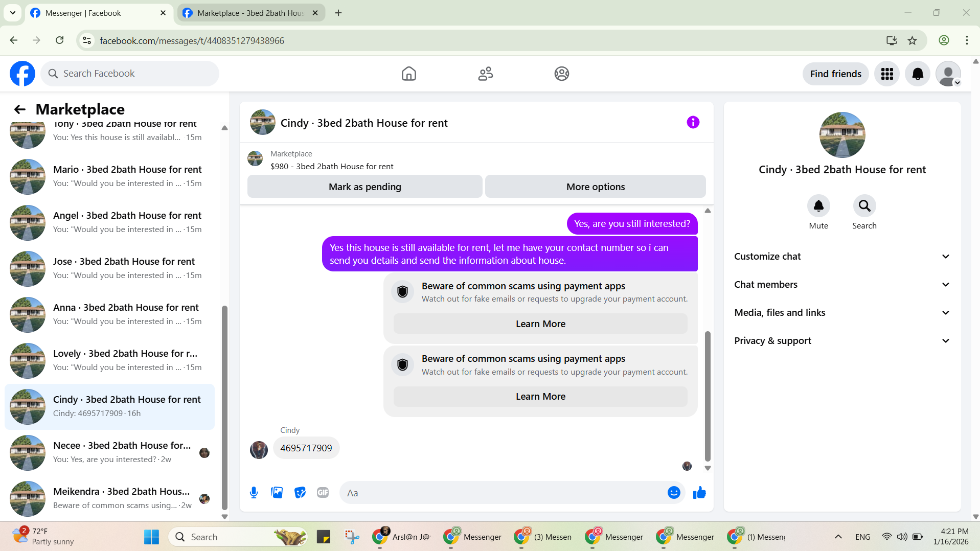
Task: Open Snipping Tool from the taskbar
Action: click(352, 537)
